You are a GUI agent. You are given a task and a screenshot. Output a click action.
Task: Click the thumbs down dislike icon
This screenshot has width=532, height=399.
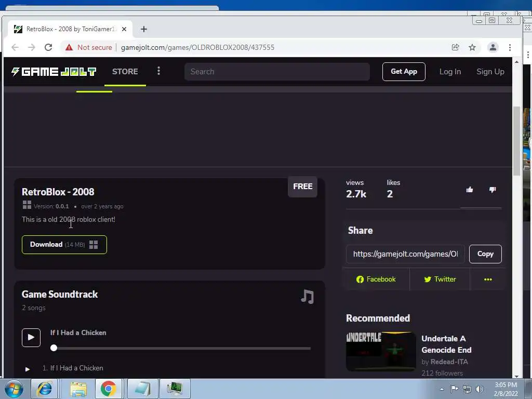493,190
